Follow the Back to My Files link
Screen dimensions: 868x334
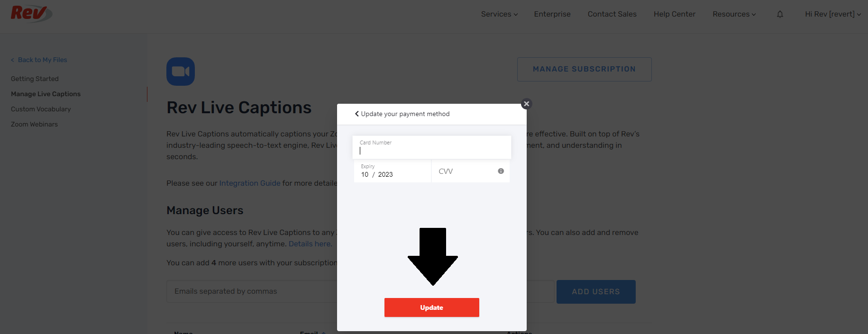39,60
